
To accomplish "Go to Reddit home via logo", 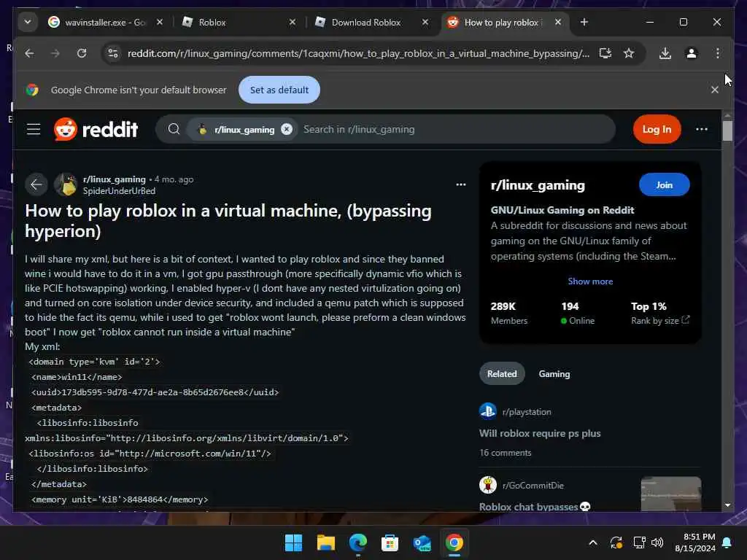I will click(x=96, y=129).
